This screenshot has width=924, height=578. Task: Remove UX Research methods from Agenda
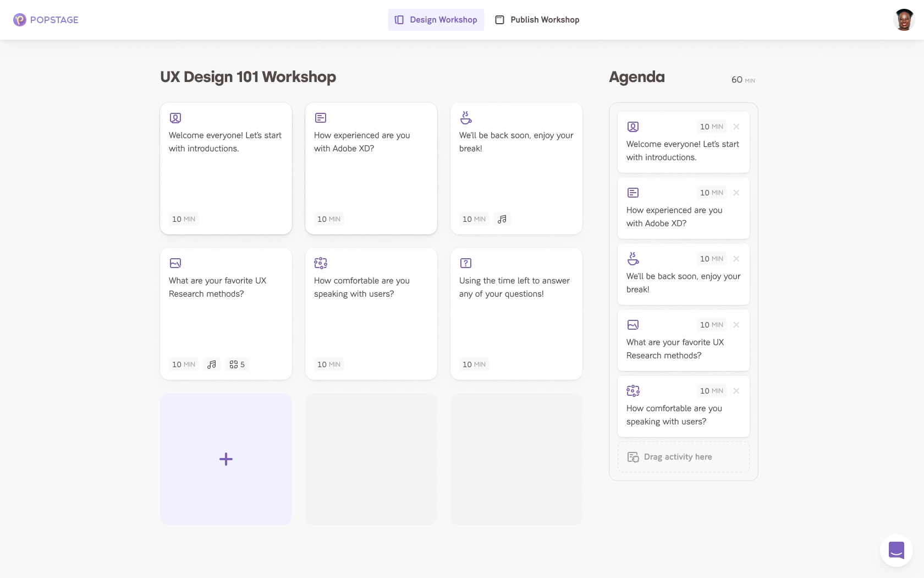pos(736,325)
